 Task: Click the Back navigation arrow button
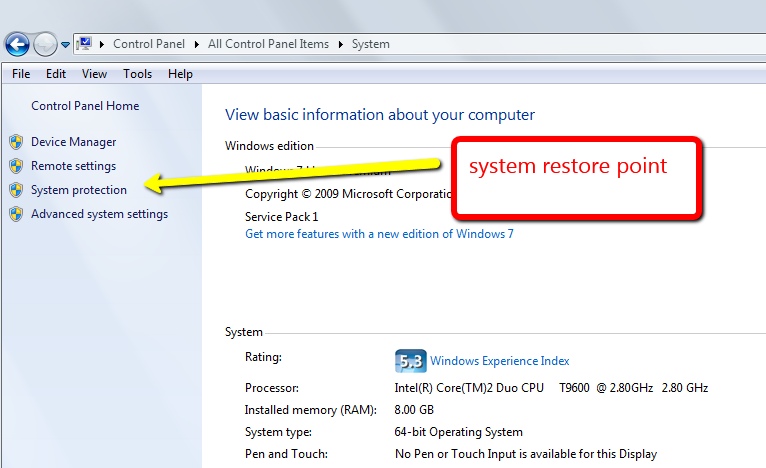click(x=17, y=44)
